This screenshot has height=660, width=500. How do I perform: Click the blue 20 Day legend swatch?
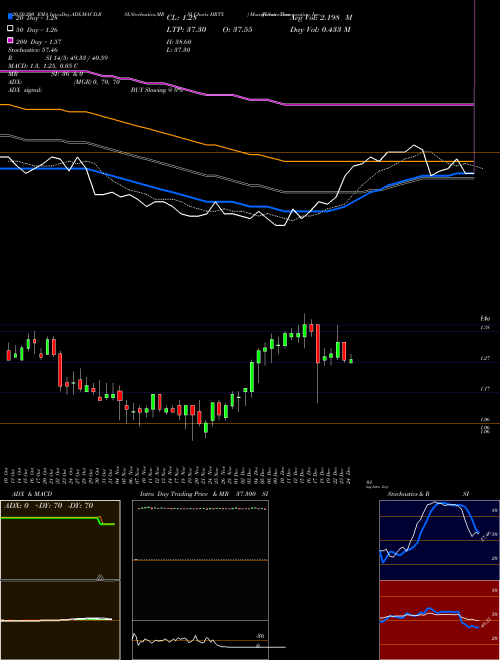(x=11, y=17)
